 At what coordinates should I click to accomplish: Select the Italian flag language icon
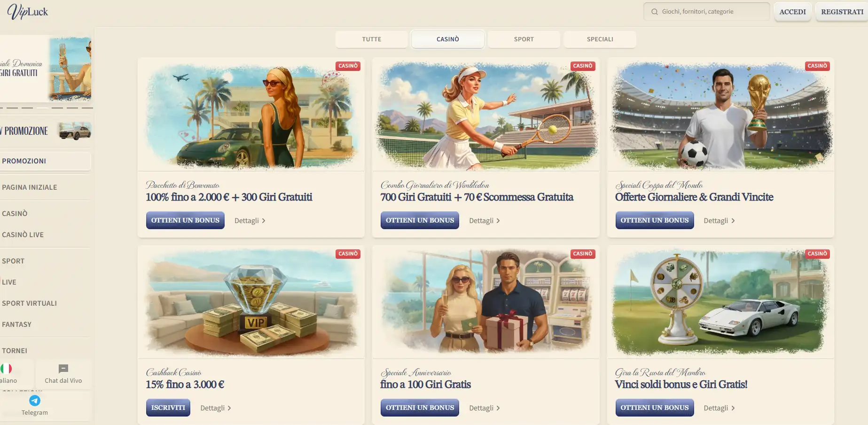(6, 369)
